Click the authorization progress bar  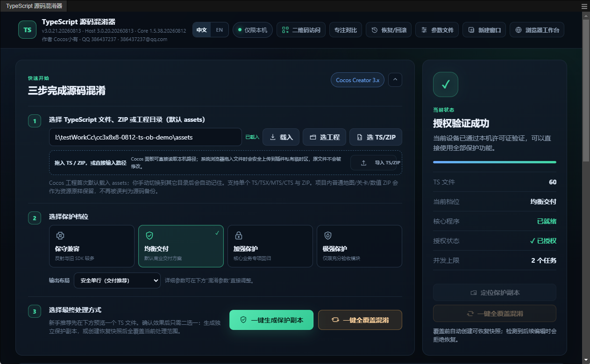(495, 162)
